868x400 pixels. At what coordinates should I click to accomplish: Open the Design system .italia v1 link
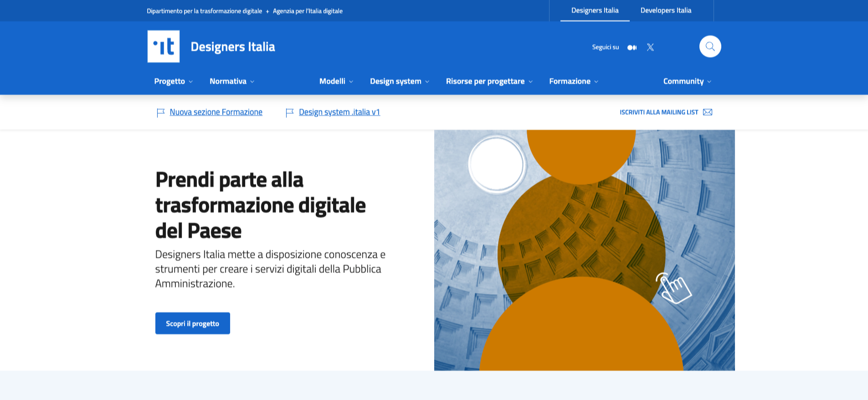pyautogui.click(x=339, y=112)
